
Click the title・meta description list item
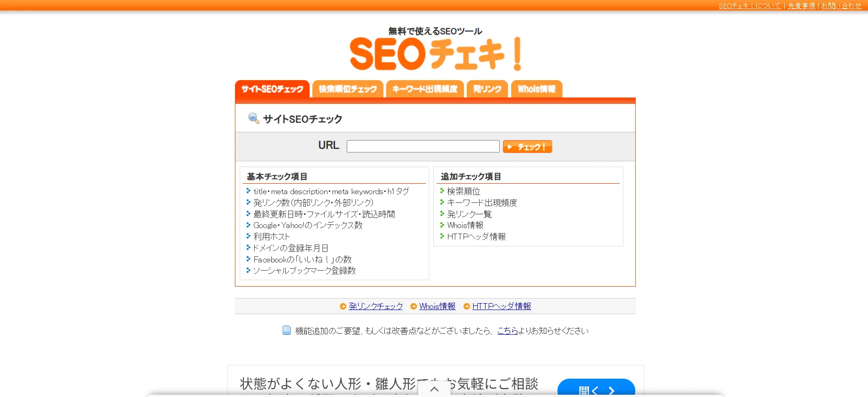pos(331,191)
